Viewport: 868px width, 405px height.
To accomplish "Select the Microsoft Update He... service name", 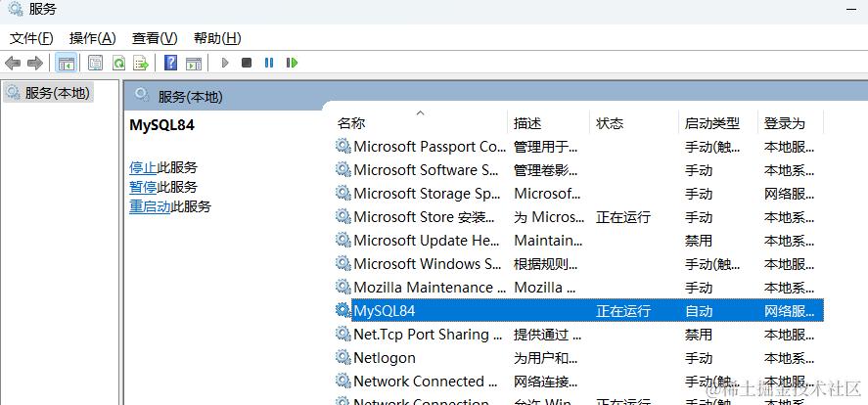I will pos(427,241).
